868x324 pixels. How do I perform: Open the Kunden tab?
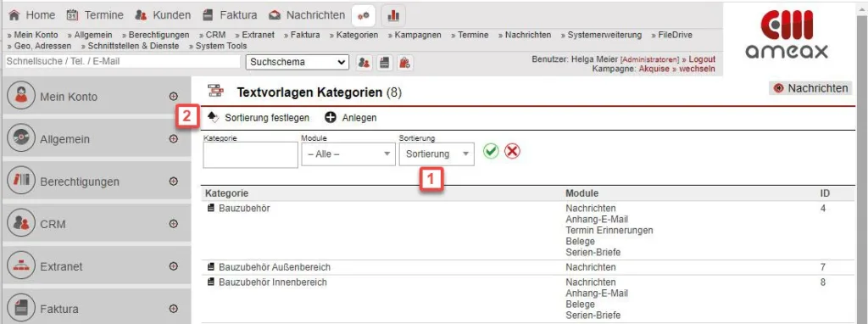pos(163,15)
